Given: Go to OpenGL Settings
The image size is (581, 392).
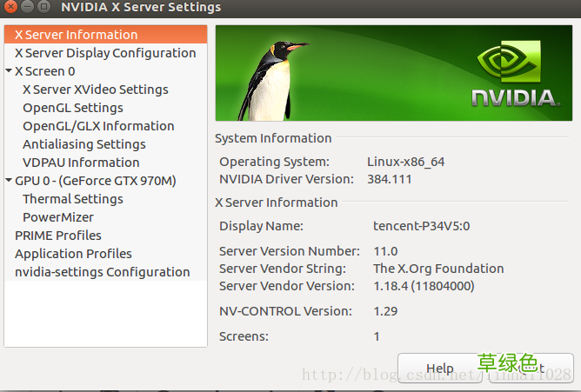Looking at the screenshot, I should click(73, 108).
